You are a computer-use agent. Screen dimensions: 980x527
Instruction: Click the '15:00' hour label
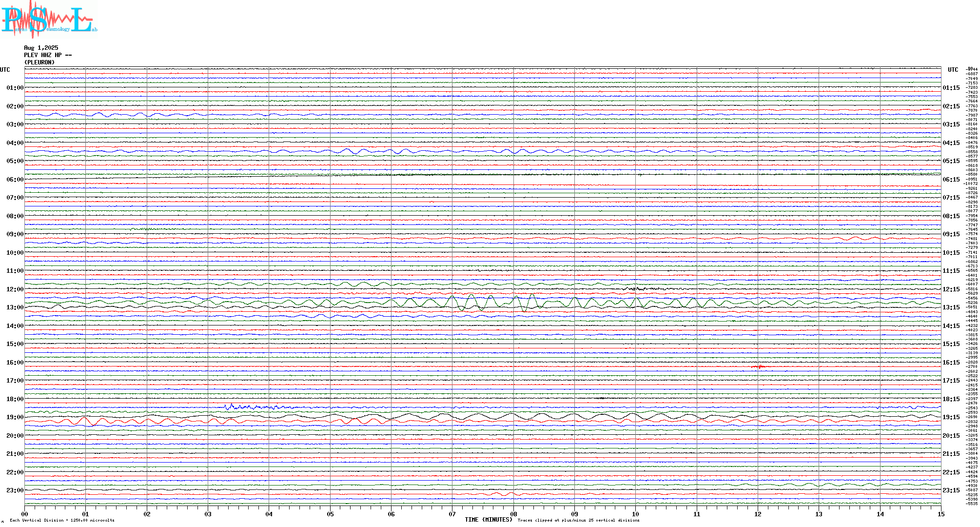15,344
